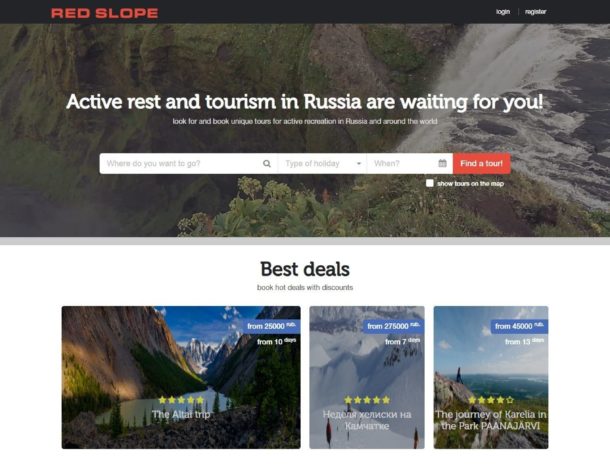The width and height of the screenshot is (610, 470).
Task: Click the 'from 275000 rub.' price badge
Action: (x=394, y=326)
